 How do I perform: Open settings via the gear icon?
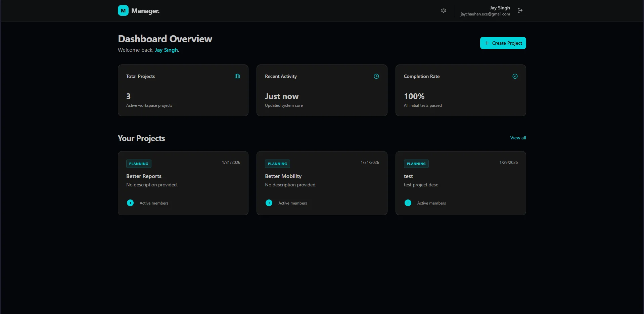[443, 10]
